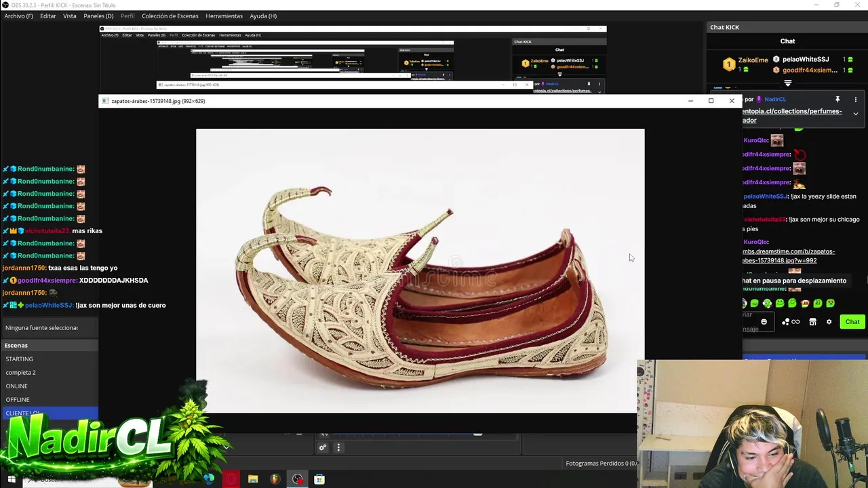Screen dimensions: 868x488
Task: Open the pinned perfumes collection link
Action: click(x=792, y=115)
